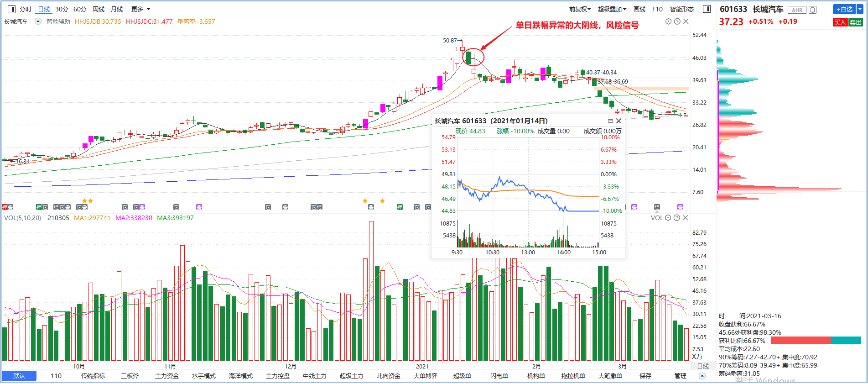Select 水手模式 indicator
The width and height of the screenshot is (868, 384).
tap(204, 376)
